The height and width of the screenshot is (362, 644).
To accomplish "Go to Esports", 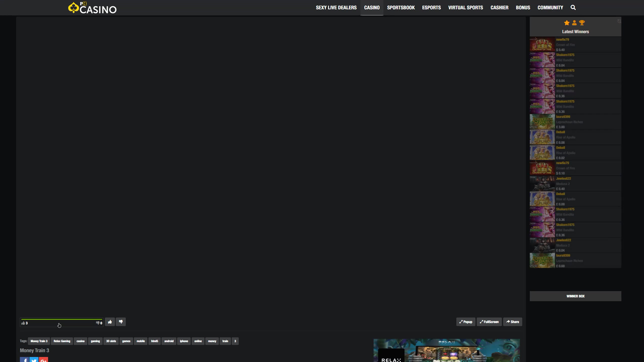I will click(431, 8).
